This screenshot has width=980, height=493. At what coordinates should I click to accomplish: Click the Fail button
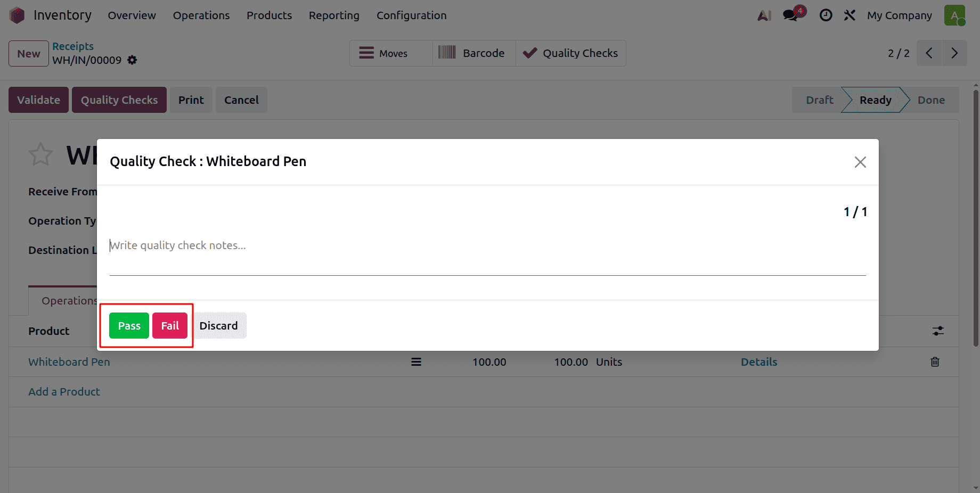(170, 325)
